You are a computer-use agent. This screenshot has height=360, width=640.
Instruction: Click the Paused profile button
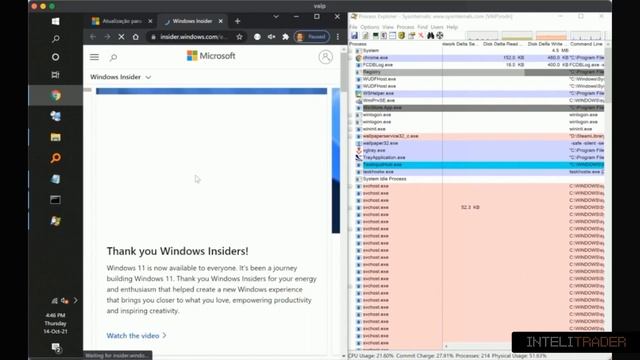click(x=312, y=37)
